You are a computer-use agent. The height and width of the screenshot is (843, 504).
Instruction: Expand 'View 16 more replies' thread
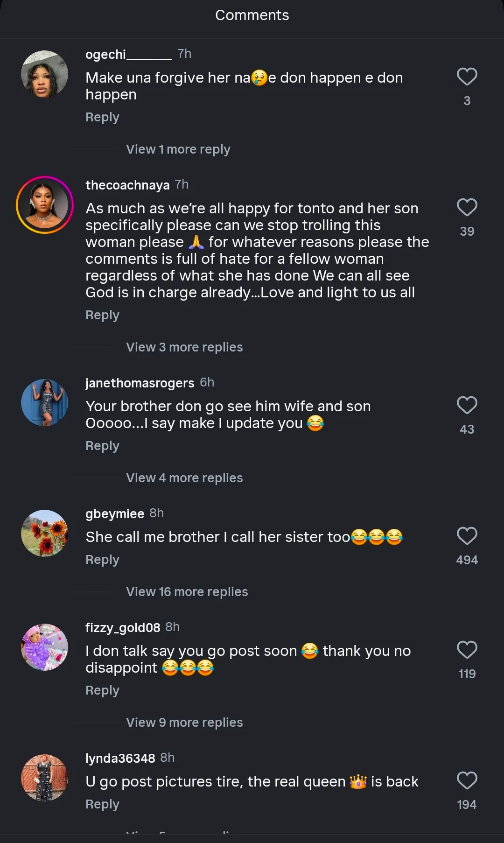point(187,592)
